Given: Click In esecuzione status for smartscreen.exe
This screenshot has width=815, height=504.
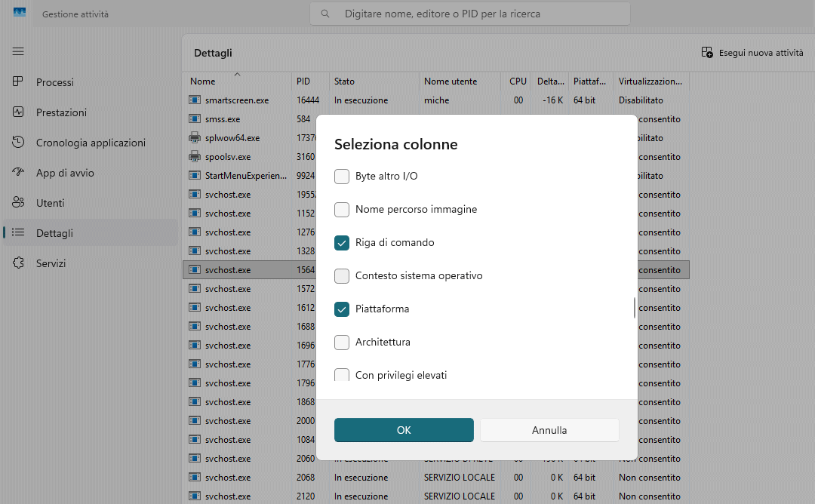Looking at the screenshot, I should (x=361, y=100).
